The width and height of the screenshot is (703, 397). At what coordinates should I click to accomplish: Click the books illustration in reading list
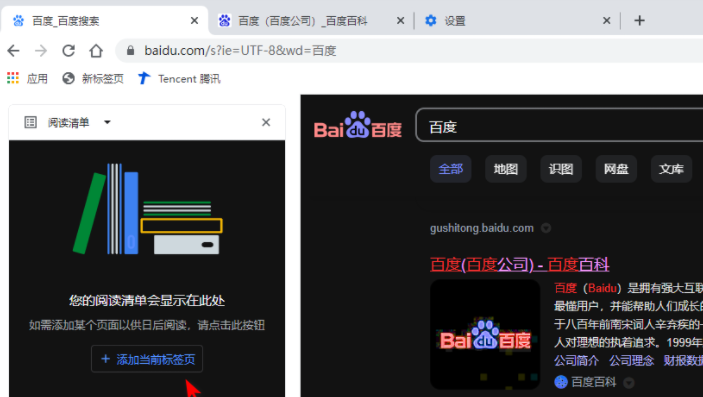click(x=148, y=209)
